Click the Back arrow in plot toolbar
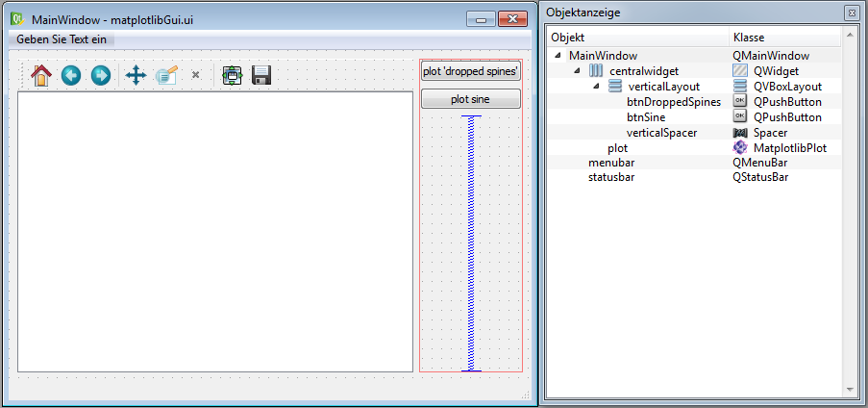This screenshot has height=408, width=868. pyautogui.click(x=71, y=75)
